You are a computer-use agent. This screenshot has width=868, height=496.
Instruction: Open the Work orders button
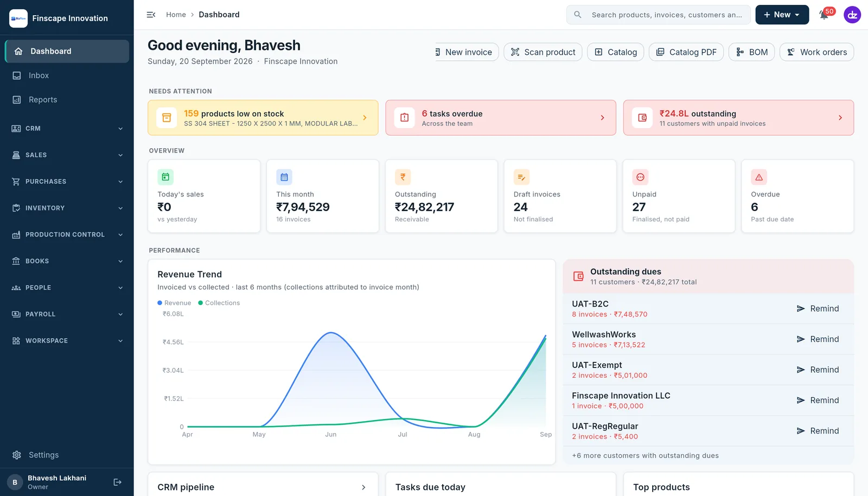click(x=817, y=52)
